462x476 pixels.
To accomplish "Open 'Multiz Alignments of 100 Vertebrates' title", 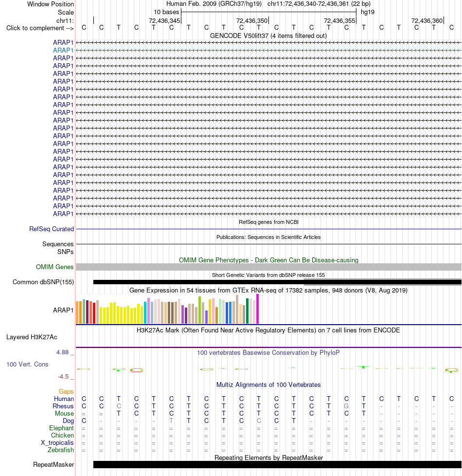I will coord(268,384).
